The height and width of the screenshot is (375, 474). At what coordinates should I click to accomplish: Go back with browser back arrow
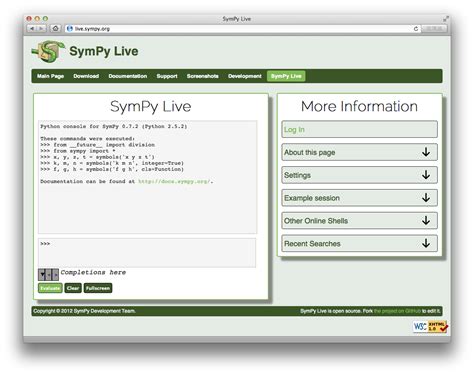point(32,29)
